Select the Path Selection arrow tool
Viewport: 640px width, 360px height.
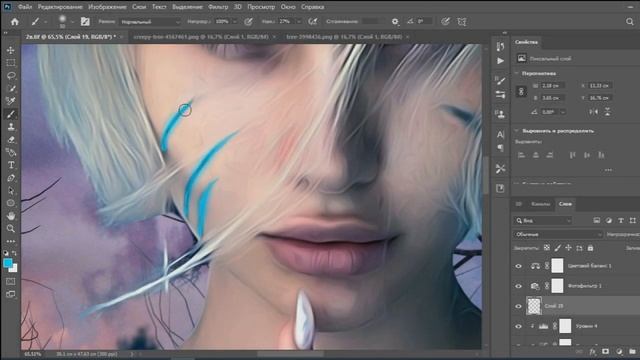pyautogui.click(x=11, y=191)
